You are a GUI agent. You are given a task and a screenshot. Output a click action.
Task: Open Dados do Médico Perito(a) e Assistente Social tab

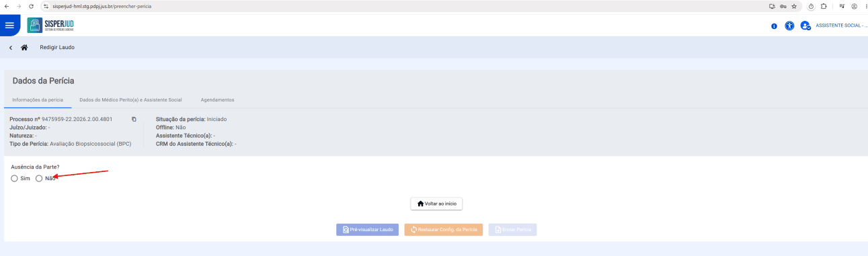130,99
